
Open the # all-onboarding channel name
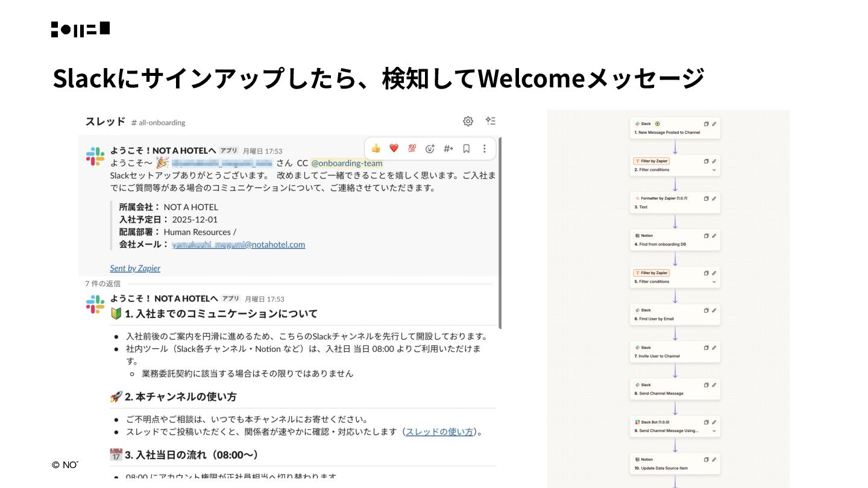pyautogui.click(x=159, y=122)
